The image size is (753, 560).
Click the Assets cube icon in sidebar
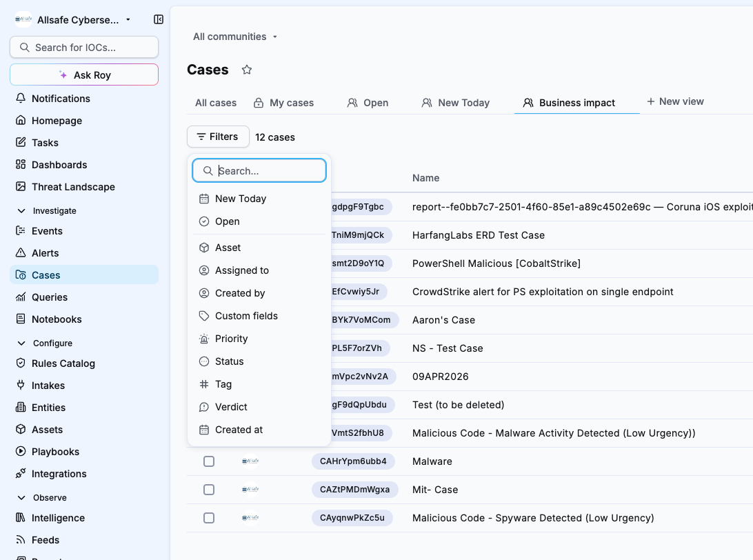click(21, 430)
